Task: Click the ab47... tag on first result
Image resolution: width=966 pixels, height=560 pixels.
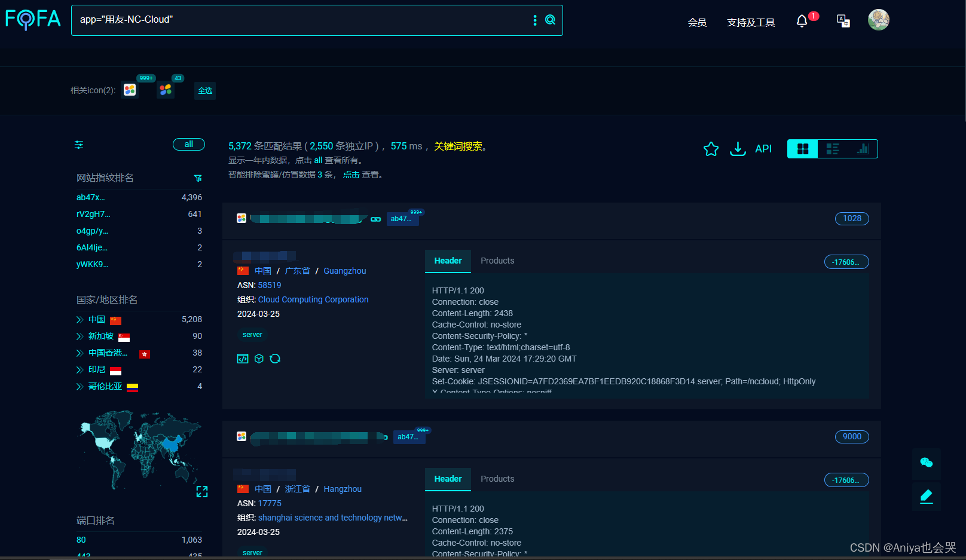Action: (x=402, y=219)
